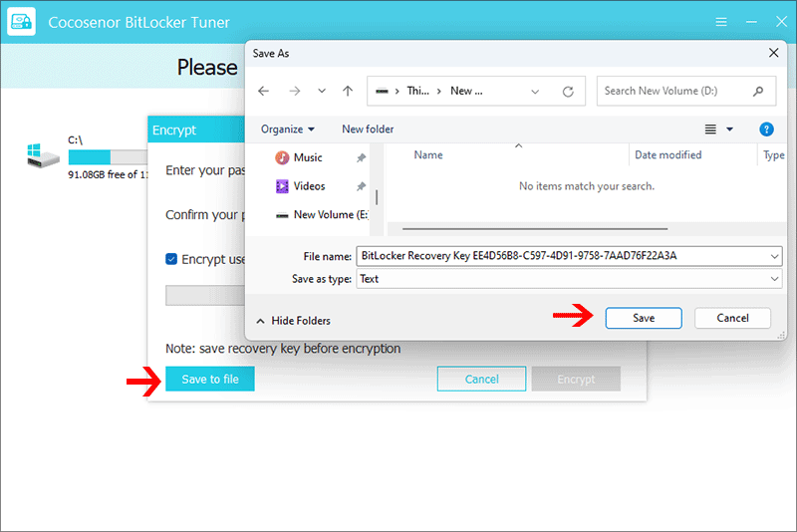The width and height of the screenshot is (797, 532).
Task: Click the New Volume (E:) drive icon
Action: 282,215
